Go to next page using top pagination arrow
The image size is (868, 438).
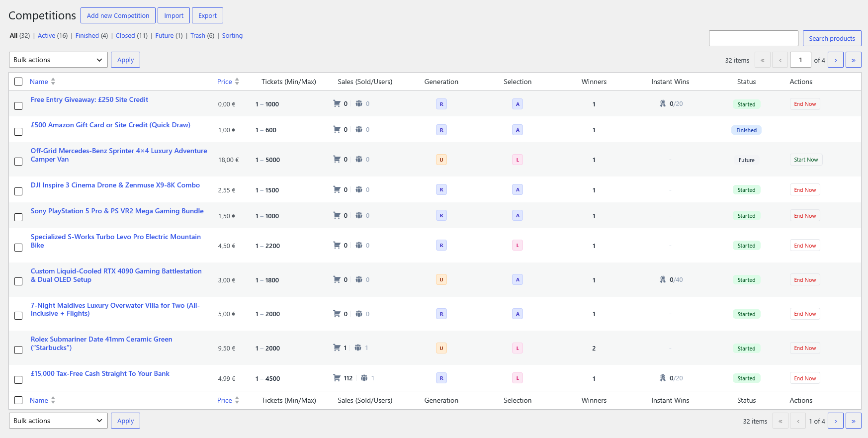[836, 60]
